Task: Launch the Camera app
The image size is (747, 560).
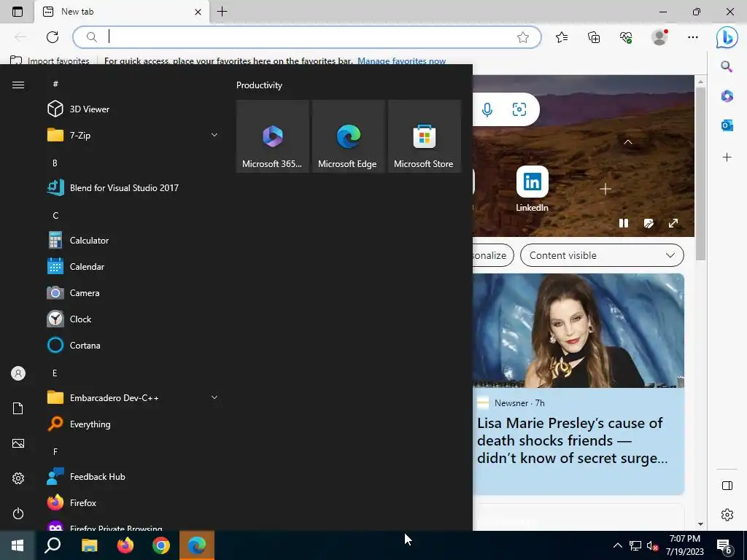Action: pos(133,293)
